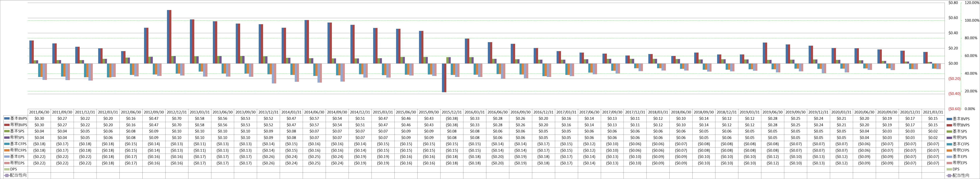Select the tallest 基本BVPS bar at 2012/12/31
Viewport: 980px width, 179px height.
pos(168,37)
